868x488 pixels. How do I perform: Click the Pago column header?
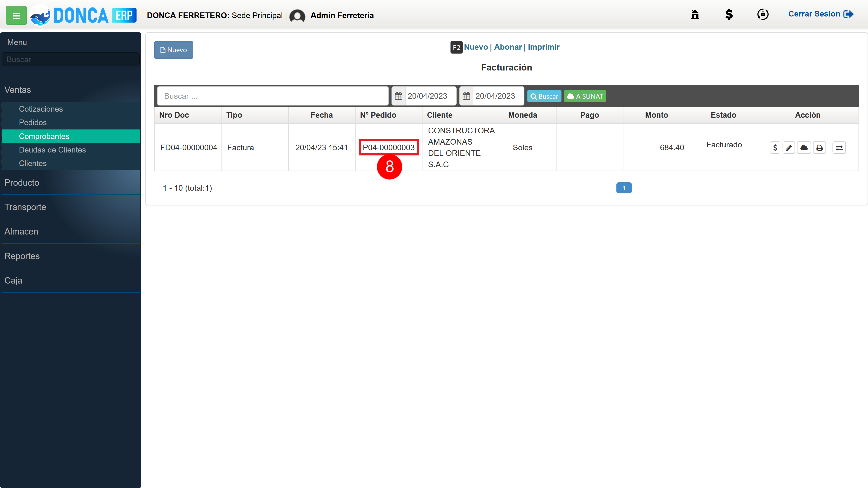589,115
